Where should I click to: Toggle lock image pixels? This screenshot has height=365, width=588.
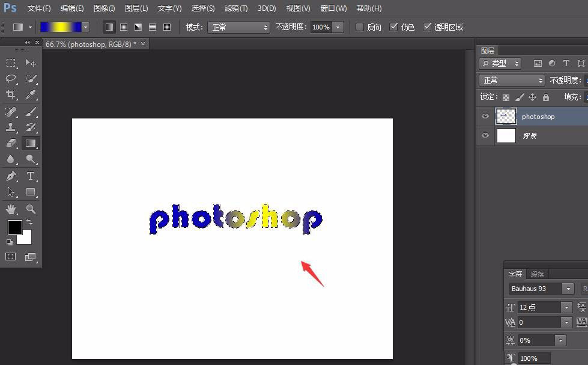pyautogui.click(x=520, y=97)
